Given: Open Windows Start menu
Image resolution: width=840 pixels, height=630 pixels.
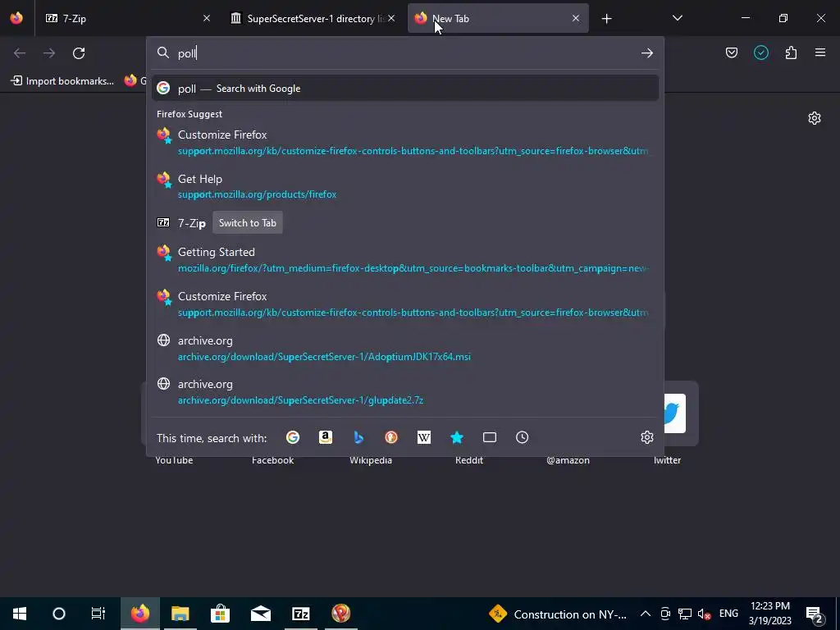Looking at the screenshot, I should coord(20,614).
